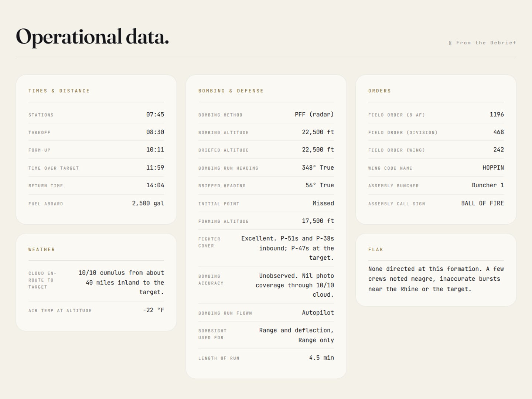Click the Bombing Altitude label
The image size is (532, 399).
224,133
